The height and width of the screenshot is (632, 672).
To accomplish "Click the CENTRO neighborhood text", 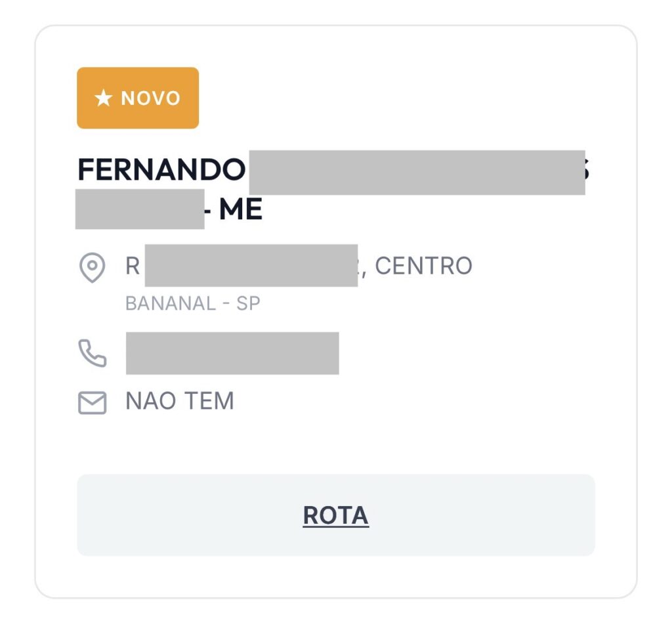I will click(x=423, y=266).
